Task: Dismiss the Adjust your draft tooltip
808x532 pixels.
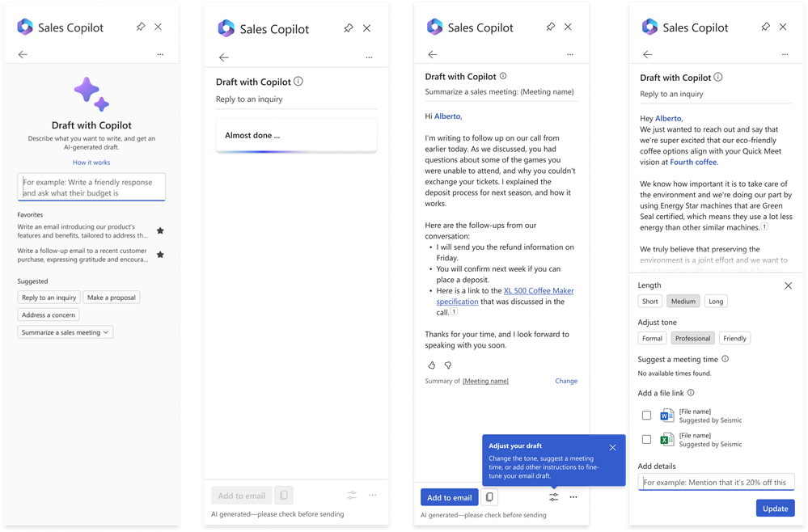Action: click(x=613, y=448)
